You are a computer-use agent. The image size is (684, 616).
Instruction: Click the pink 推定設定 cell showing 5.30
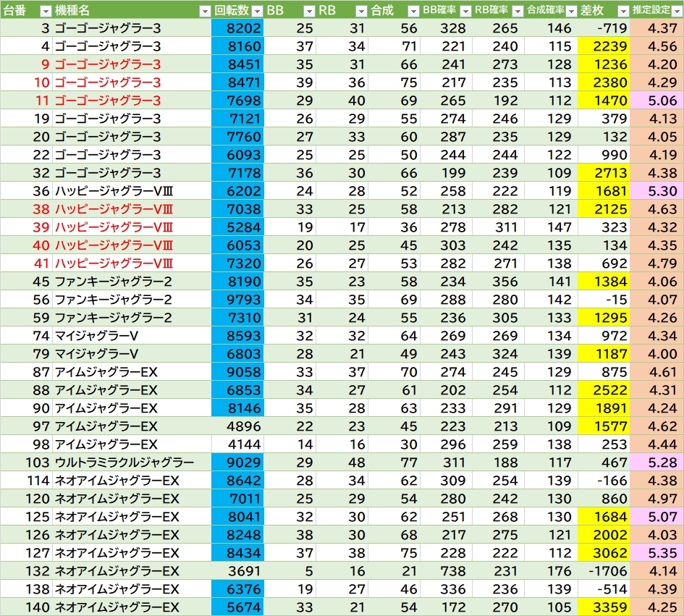[x=656, y=191]
